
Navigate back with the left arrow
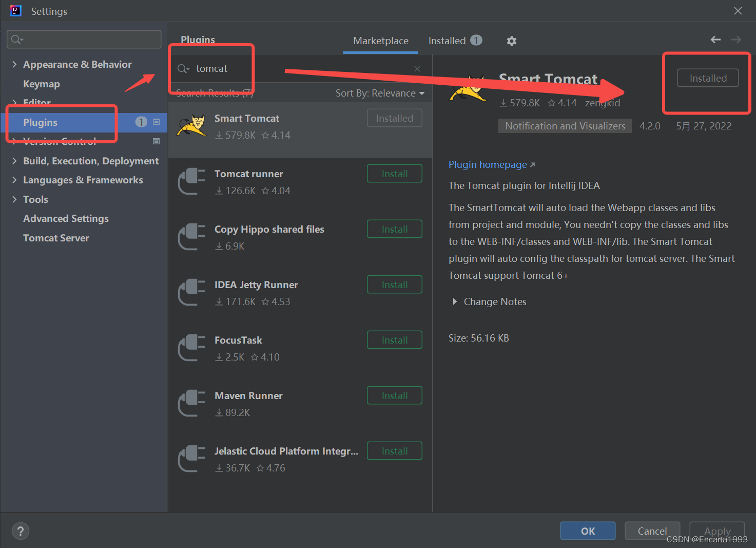click(x=715, y=40)
